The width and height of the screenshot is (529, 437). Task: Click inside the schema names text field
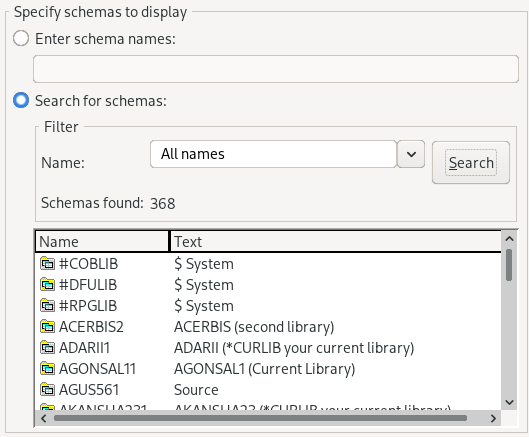276,69
